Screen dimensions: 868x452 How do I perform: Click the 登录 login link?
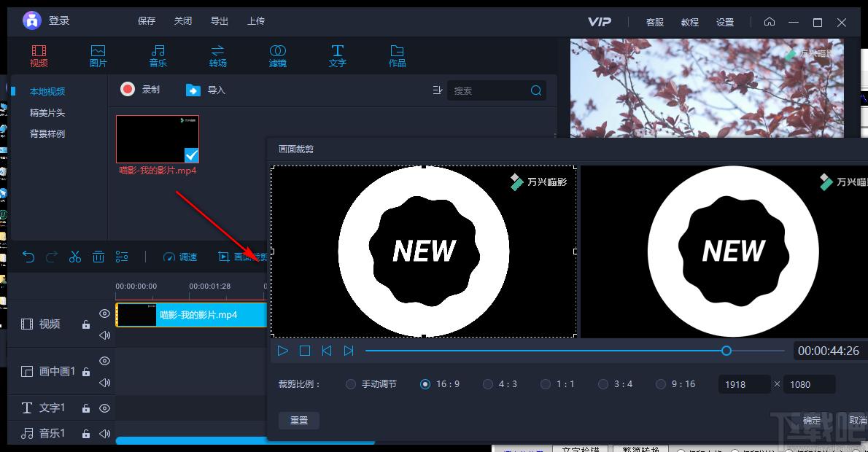[x=59, y=20]
